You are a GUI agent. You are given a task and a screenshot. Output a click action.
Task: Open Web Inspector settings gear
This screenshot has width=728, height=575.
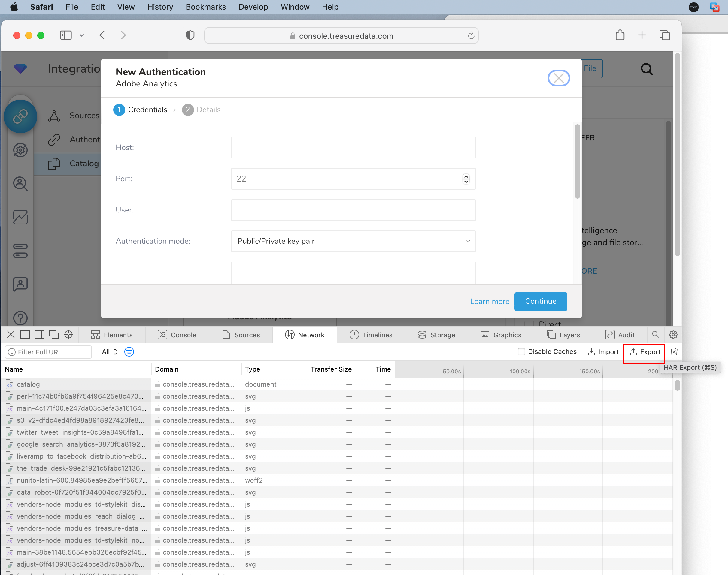673,334
